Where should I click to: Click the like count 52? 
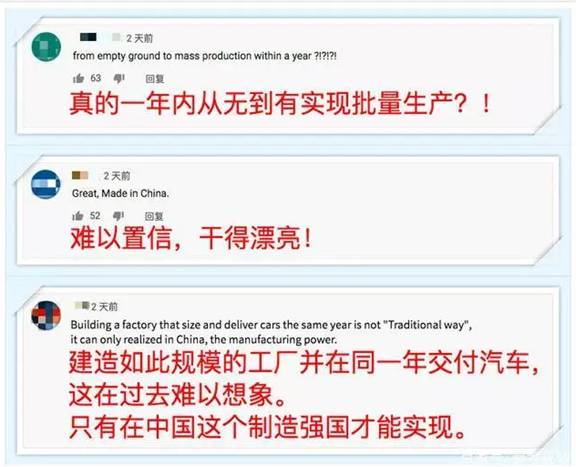95,215
